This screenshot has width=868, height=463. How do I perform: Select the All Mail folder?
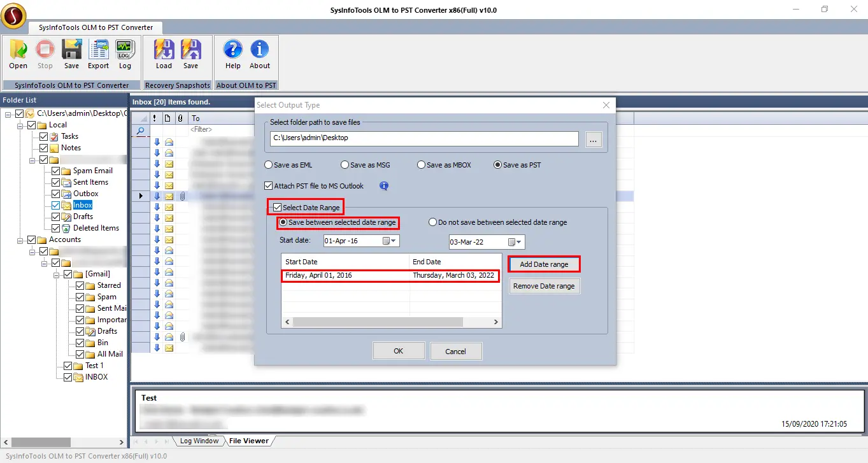110,354
